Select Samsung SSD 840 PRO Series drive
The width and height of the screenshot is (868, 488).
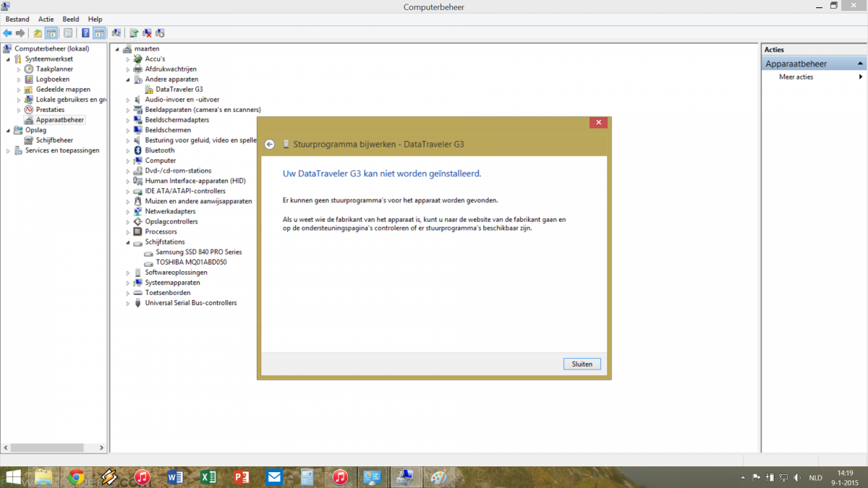(199, 252)
